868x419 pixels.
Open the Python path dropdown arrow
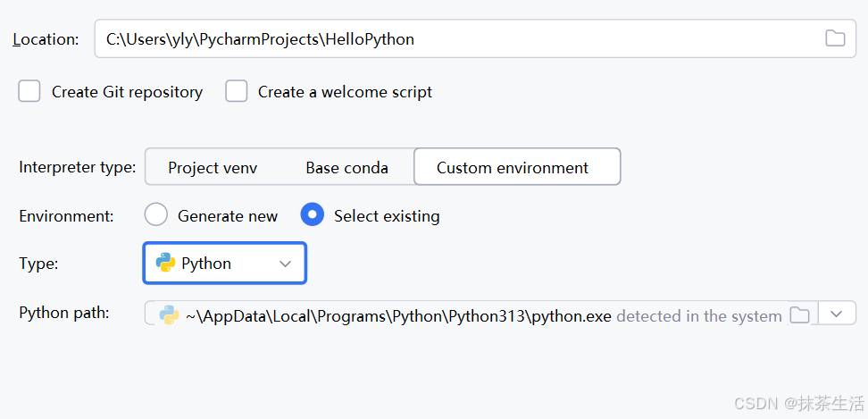tap(837, 314)
